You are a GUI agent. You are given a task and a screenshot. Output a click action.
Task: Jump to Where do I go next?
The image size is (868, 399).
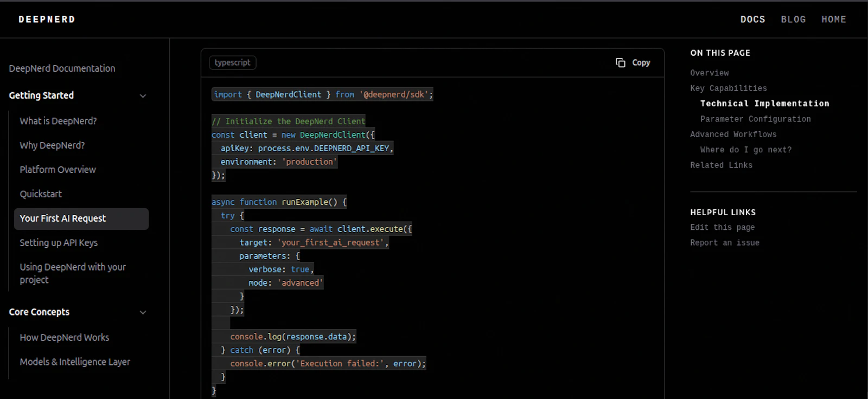pyautogui.click(x=746, y=150)
